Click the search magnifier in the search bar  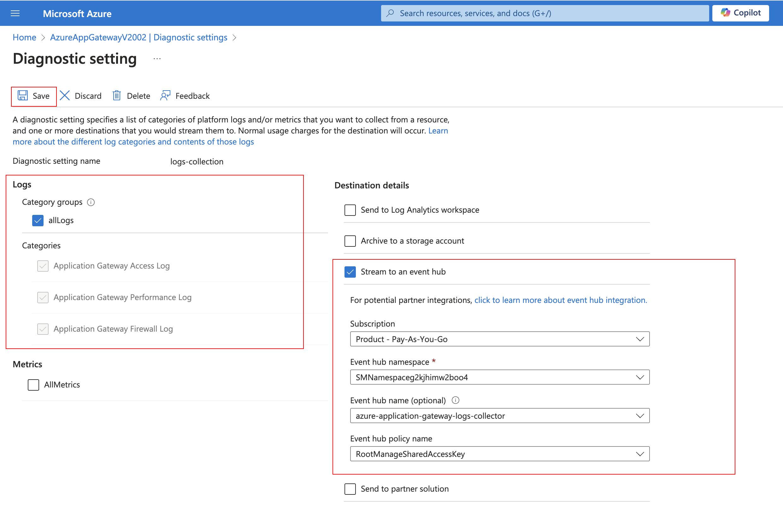390,13
